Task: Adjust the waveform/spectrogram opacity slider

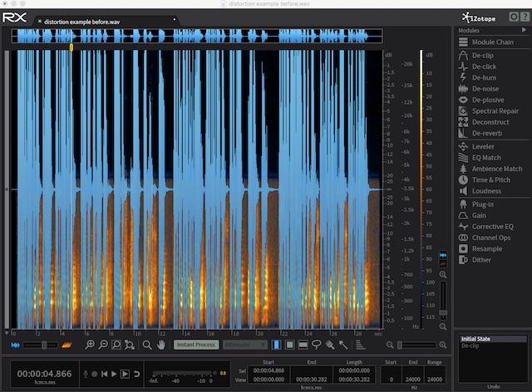Action: [x=44, y=345]
